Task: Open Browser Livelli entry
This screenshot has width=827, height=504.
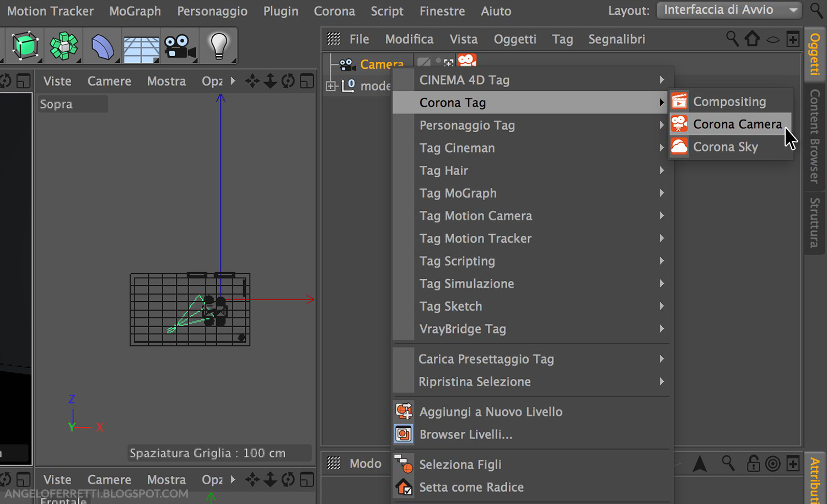Action: (530, 434)
